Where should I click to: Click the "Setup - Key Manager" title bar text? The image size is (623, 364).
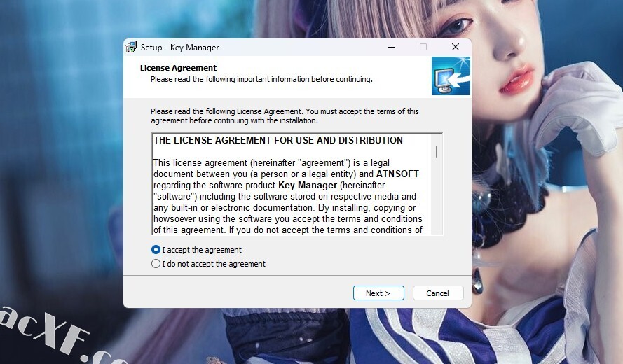[179, 48]
